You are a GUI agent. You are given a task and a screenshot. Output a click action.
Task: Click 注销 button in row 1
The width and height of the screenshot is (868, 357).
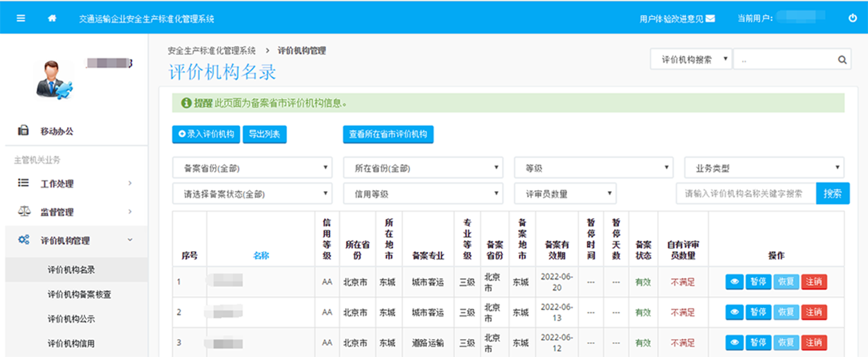click(814, 282)
